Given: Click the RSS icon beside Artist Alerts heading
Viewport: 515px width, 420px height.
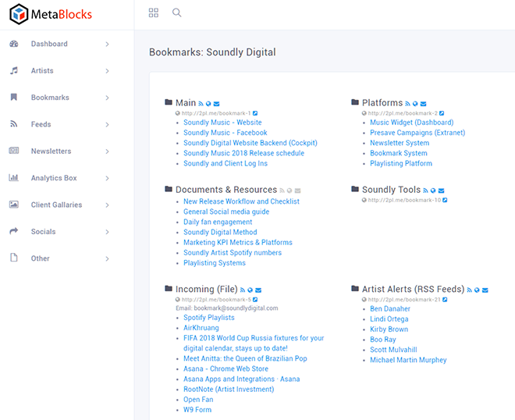Looking at the screenshot, I should 469,290.
